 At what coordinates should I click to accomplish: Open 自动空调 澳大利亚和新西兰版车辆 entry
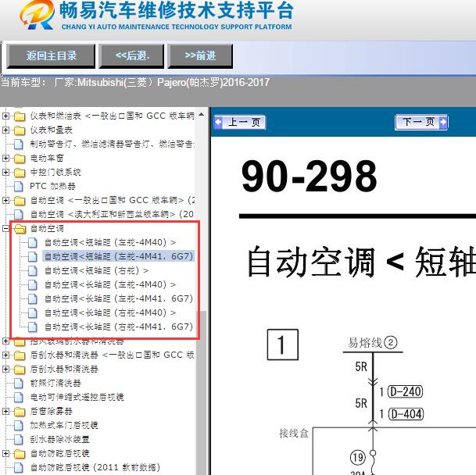112,215
